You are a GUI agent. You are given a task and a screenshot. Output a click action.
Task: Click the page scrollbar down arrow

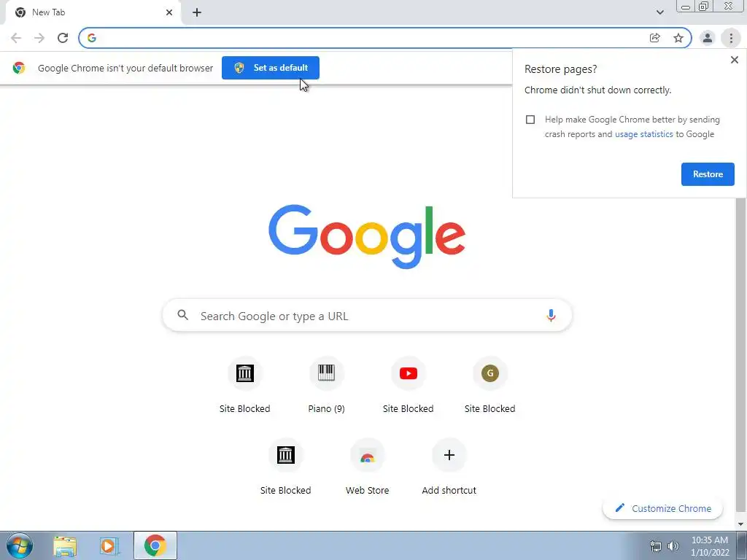click(x=741, y=524)
